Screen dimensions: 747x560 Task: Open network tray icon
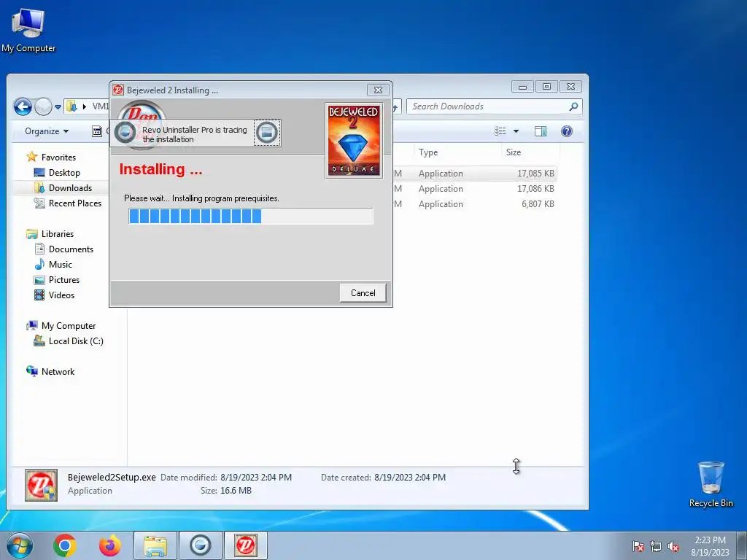(656, 546)
